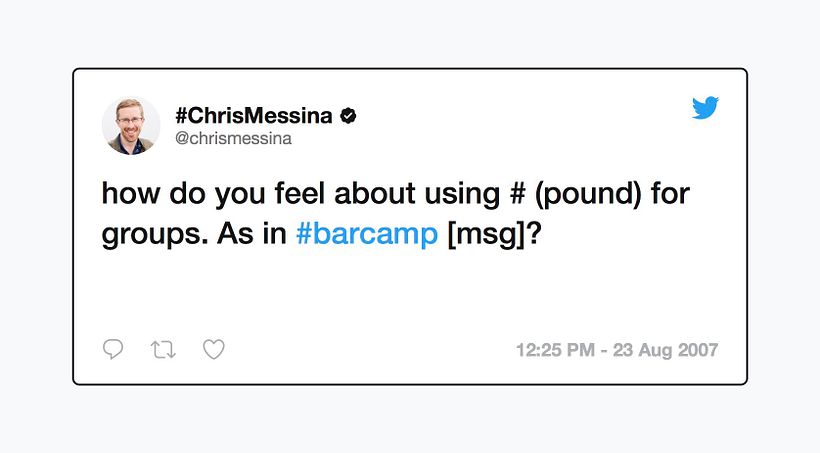Like the tweet with the heart icon
The image size is (820, 453).
tap(213, 349)
